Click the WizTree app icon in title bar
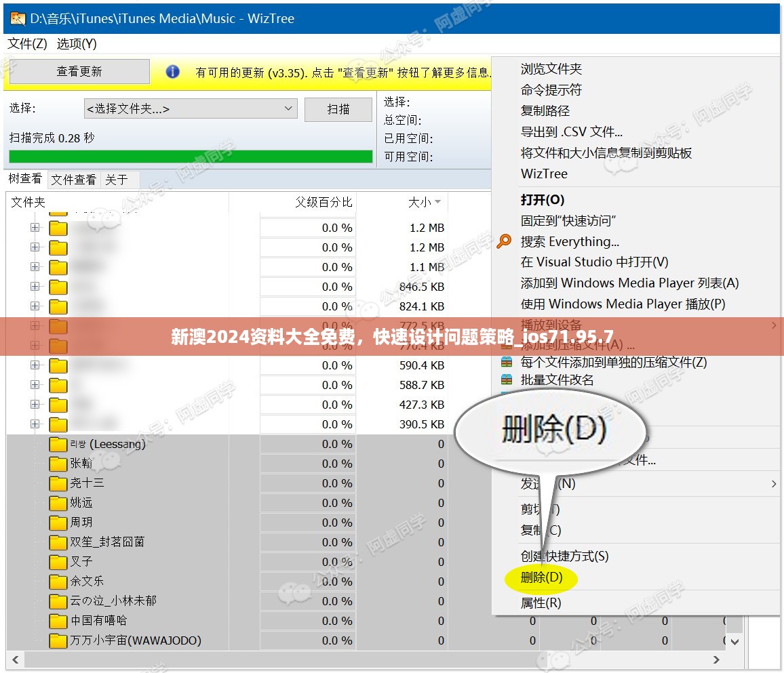784x673 pixels. (15, 18)
